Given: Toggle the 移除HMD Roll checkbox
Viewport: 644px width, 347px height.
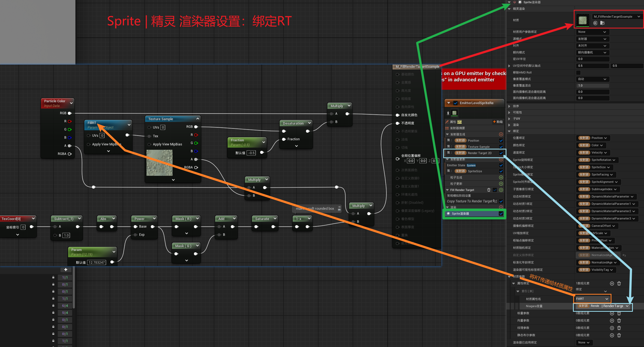Looking at the screenshot, I should (x=578, y=72).
